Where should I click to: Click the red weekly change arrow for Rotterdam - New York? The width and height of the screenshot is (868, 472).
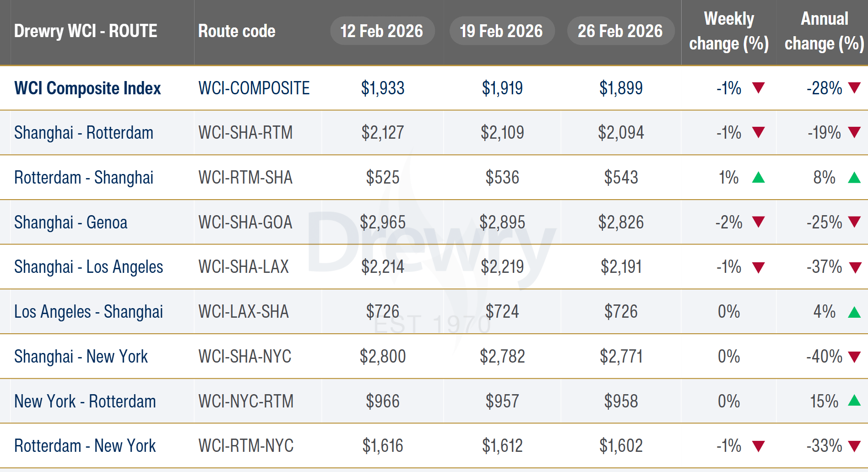pyautogui.click(x=758, y=446)
